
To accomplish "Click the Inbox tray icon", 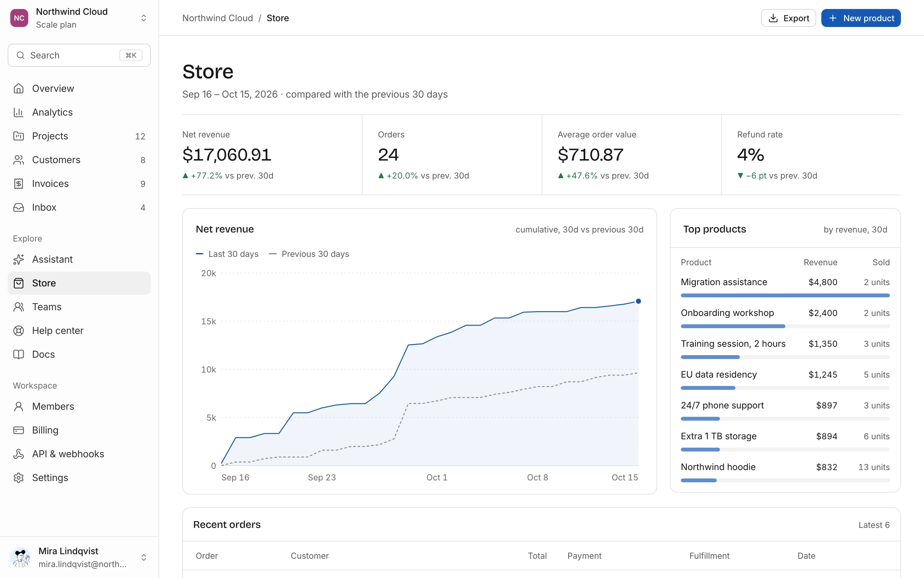I will [19, 207].
